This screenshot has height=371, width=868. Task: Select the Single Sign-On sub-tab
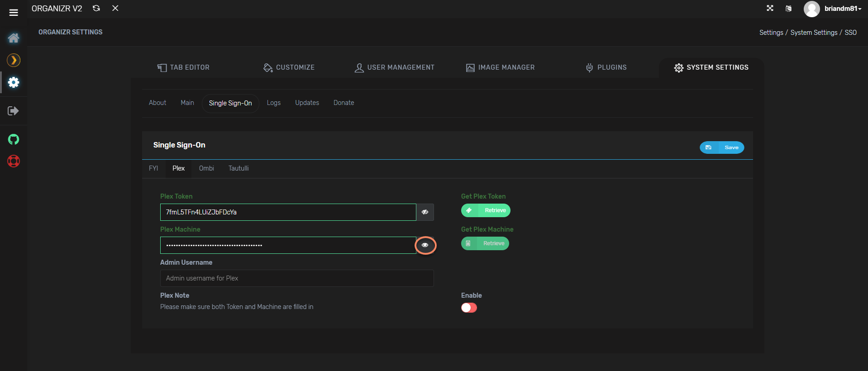(x=230, y=103)
